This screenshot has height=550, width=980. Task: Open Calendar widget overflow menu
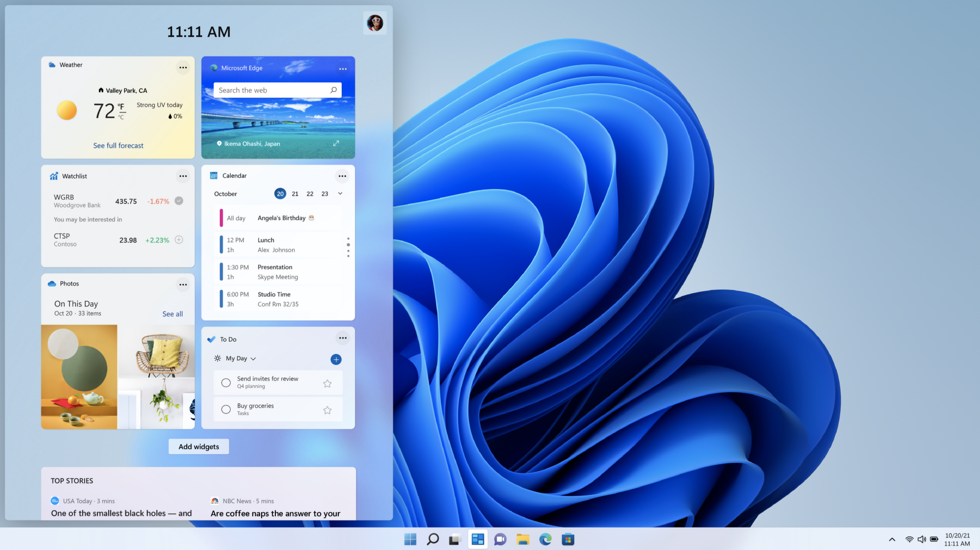point(343,175)
